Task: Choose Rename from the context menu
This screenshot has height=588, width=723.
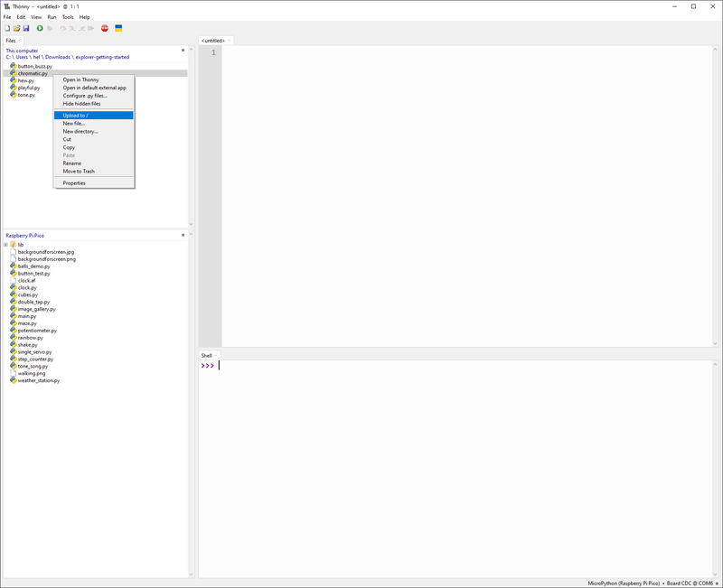Action: pyautogui.click(x=73, y=163)
